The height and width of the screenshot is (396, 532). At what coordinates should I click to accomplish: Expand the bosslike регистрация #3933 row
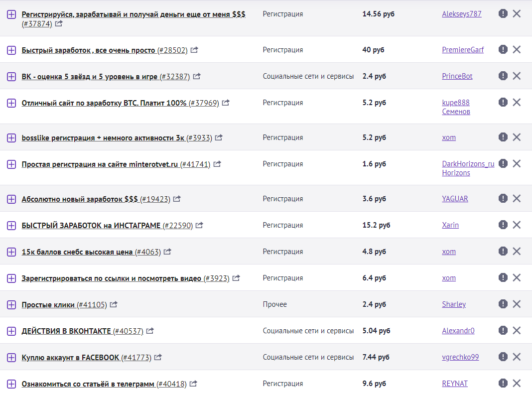tap(11, 138)
